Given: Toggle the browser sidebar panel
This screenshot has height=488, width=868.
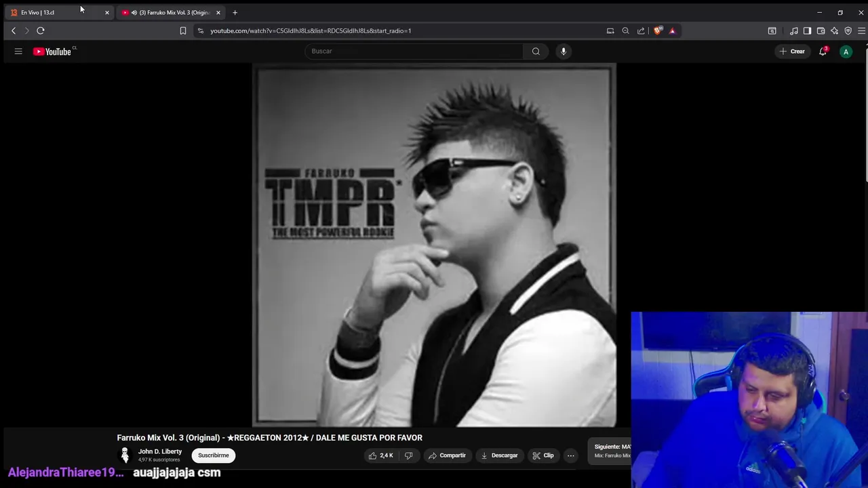Looking at the screenshot, I should point(808,30).
